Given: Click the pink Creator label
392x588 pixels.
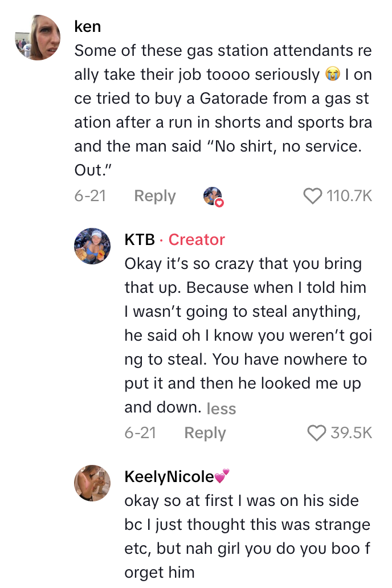Looking at the screenshot, I should coord(197,240).
